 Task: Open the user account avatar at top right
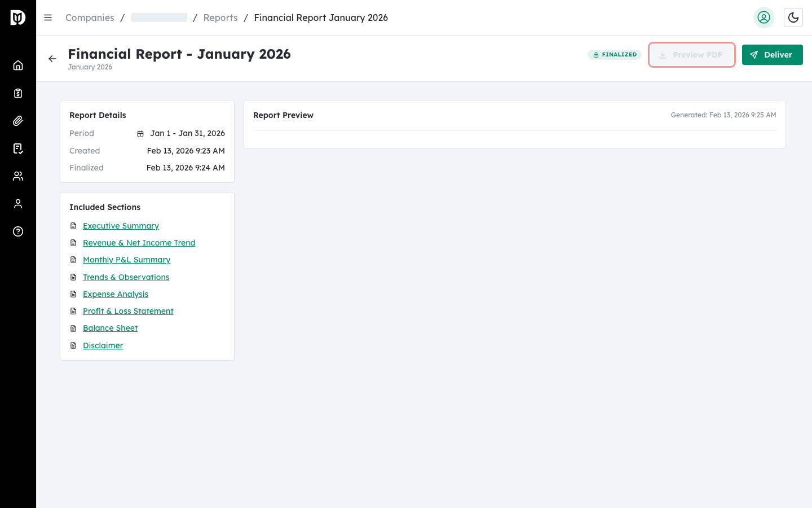[x=764, y=17]
